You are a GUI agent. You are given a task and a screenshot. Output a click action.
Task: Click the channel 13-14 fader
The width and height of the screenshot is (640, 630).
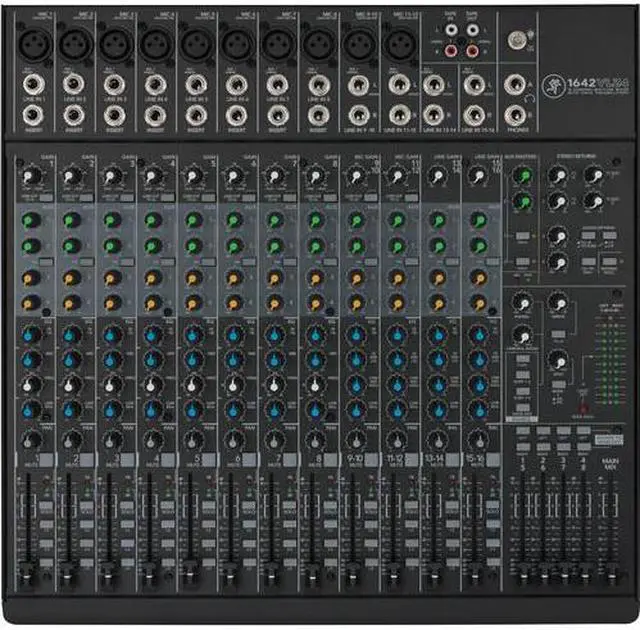(435, 575)
